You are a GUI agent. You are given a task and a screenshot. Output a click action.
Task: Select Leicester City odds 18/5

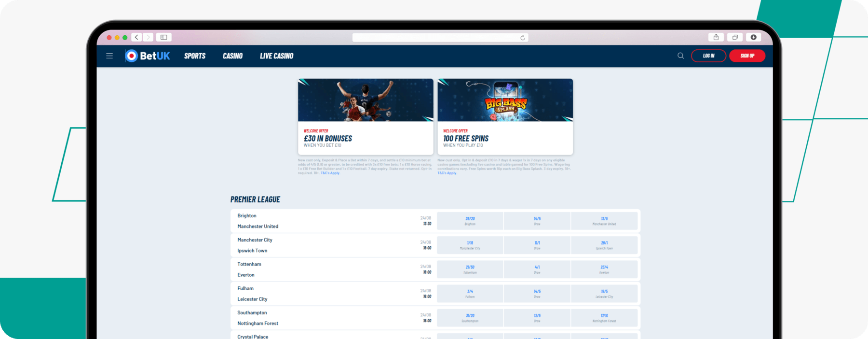click(x=604, y=294)
